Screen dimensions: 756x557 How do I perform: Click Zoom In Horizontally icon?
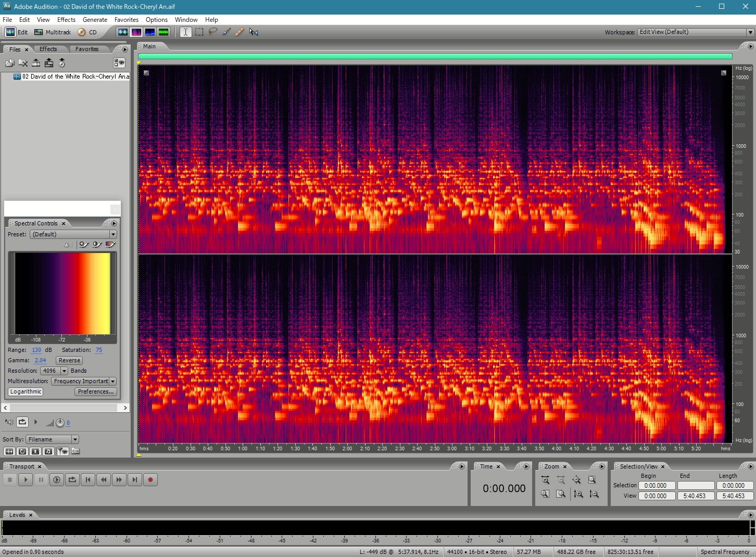click(545, 480)
